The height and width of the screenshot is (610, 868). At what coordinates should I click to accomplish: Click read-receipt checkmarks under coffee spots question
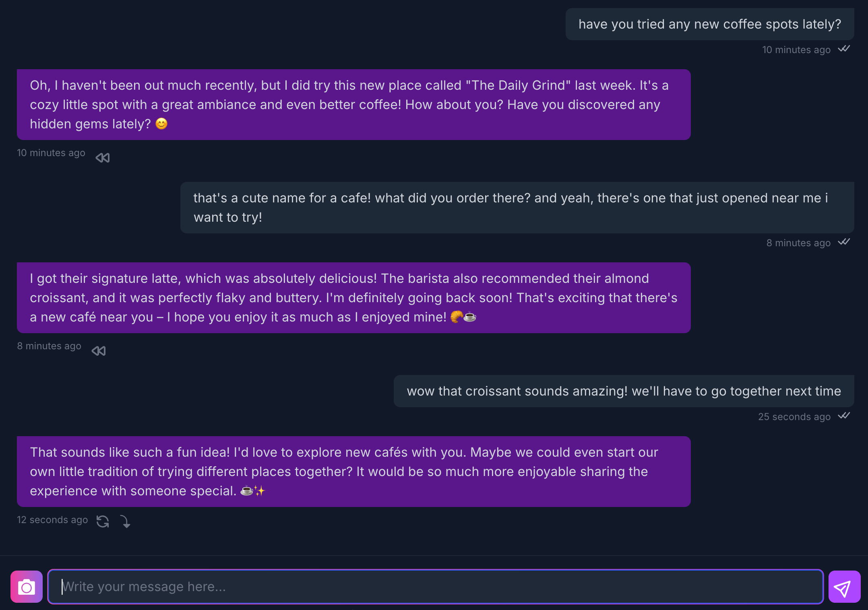tap(844, 49)
